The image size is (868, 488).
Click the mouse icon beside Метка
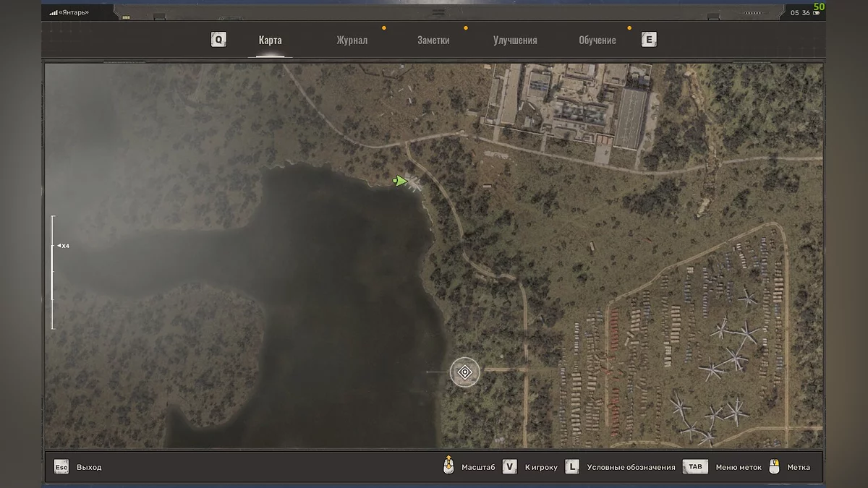tap(775, 467)
